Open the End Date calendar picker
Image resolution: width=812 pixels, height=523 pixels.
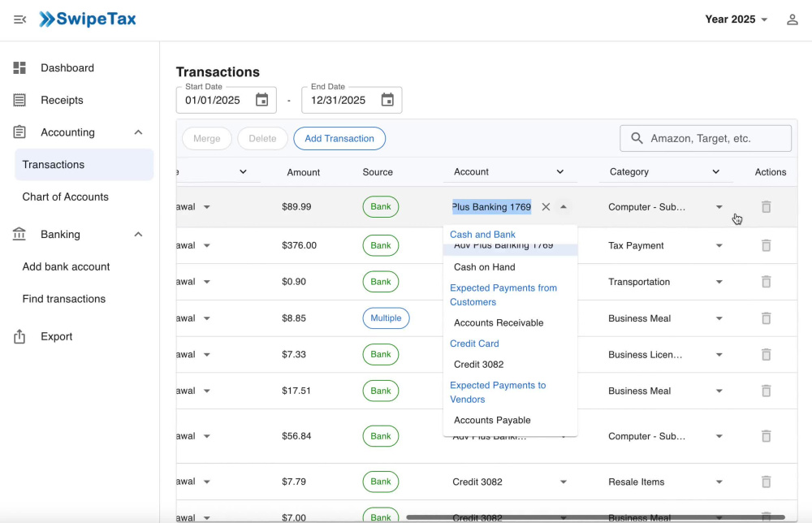pyautogui.click(x=387, y=100)
